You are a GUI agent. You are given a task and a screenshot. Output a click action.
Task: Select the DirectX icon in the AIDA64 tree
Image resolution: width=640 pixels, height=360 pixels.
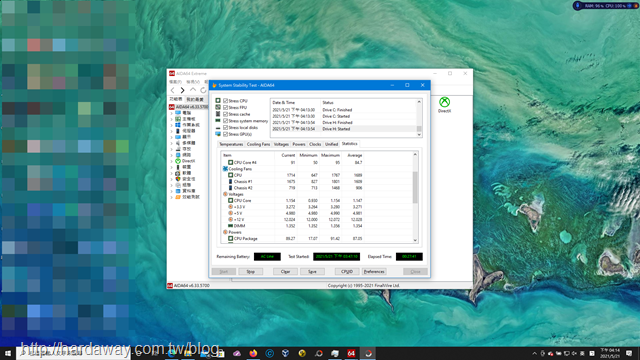(178, 161)
